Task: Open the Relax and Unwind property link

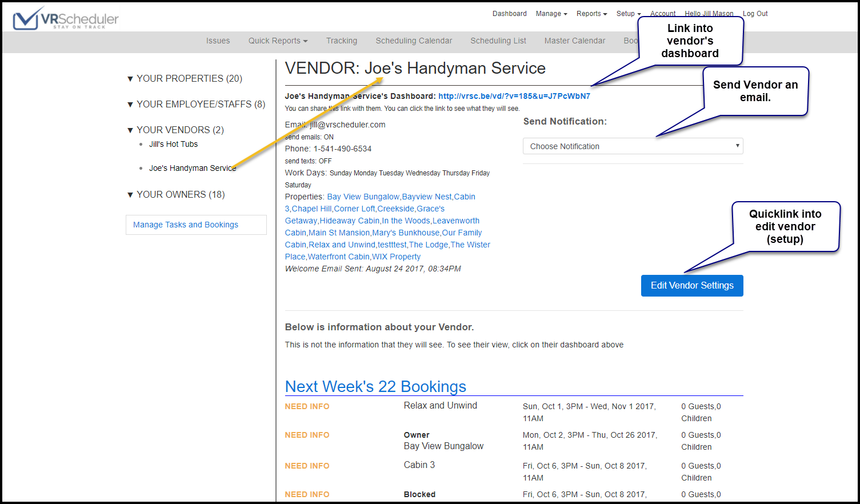Action: click(x=342, y=245)
